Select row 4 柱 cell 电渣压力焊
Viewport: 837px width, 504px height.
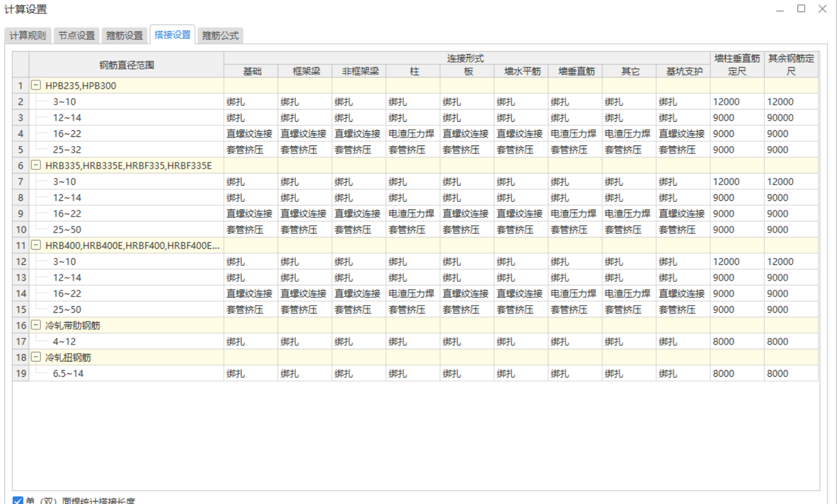click(413, 133)
